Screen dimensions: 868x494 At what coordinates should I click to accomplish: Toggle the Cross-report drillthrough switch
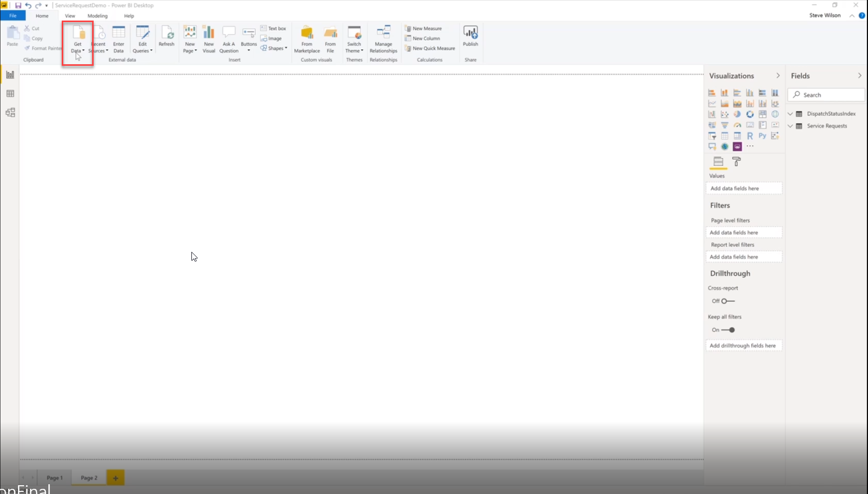click(x=728, y=301)
